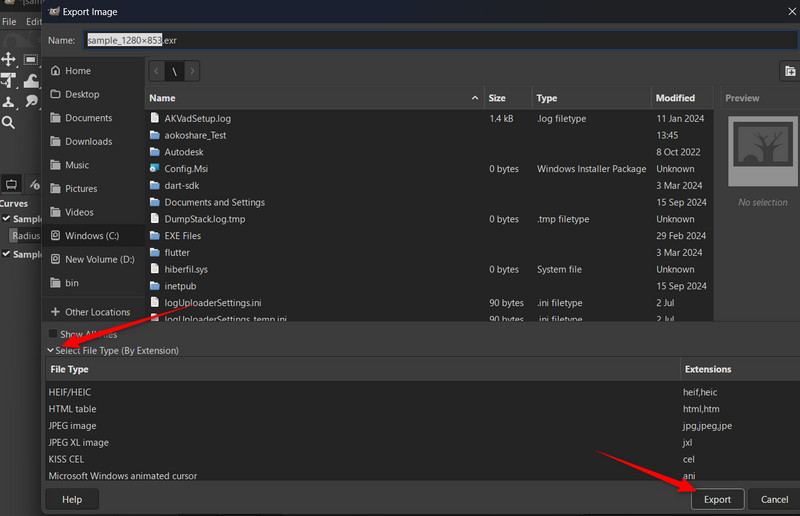Select the Move tool in GIMP toolbox
The height and width of the screenshot is (516, 800).
click(x=8, y=59)
